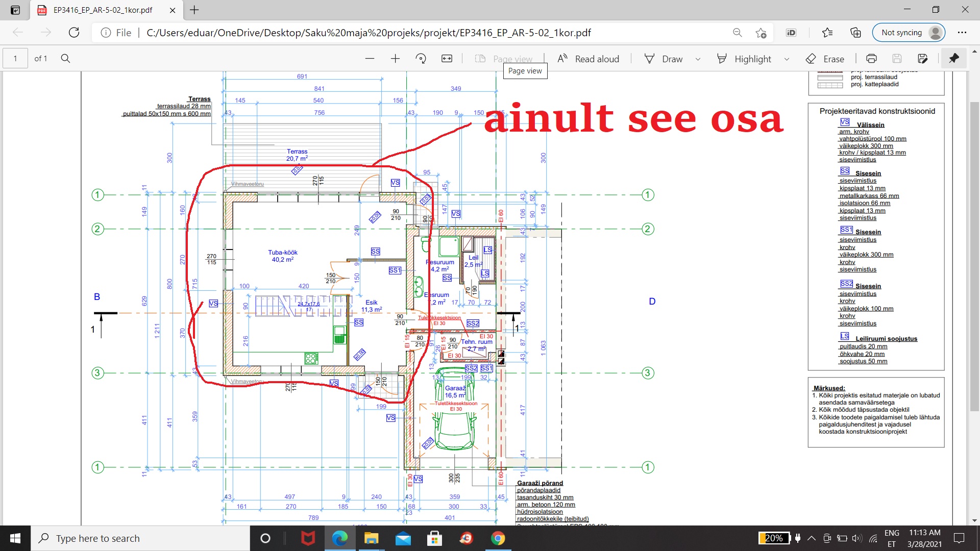Click the Fit to width icon

tap(447, 59)
